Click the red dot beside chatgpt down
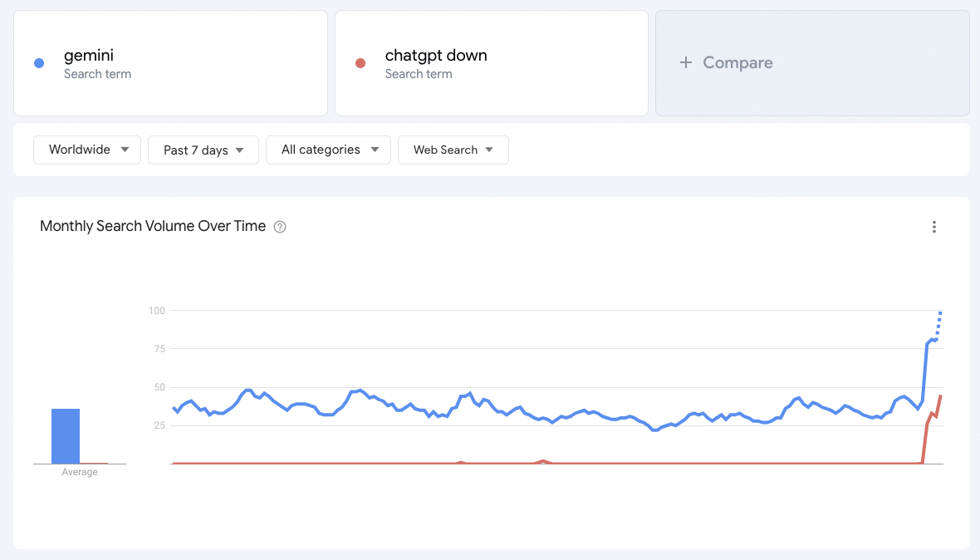This screenshot has width=980, height=560. coord(360,63)
